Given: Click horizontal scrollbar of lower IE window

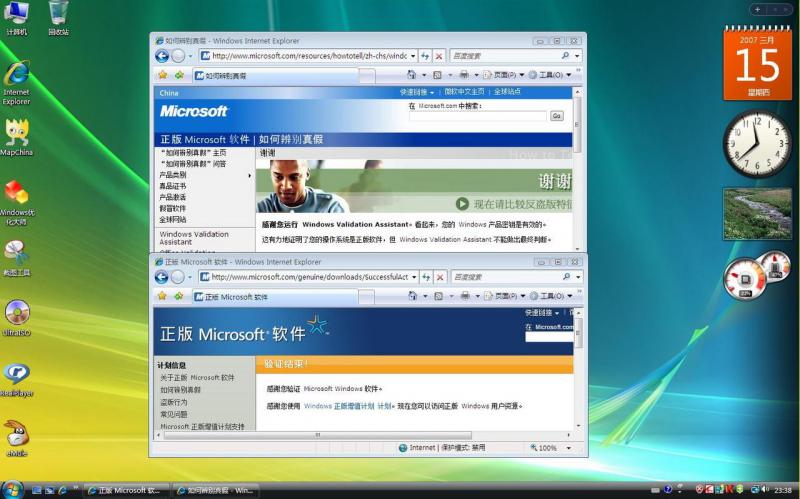Looking at the screenshot, I should (x=317, y=435).
